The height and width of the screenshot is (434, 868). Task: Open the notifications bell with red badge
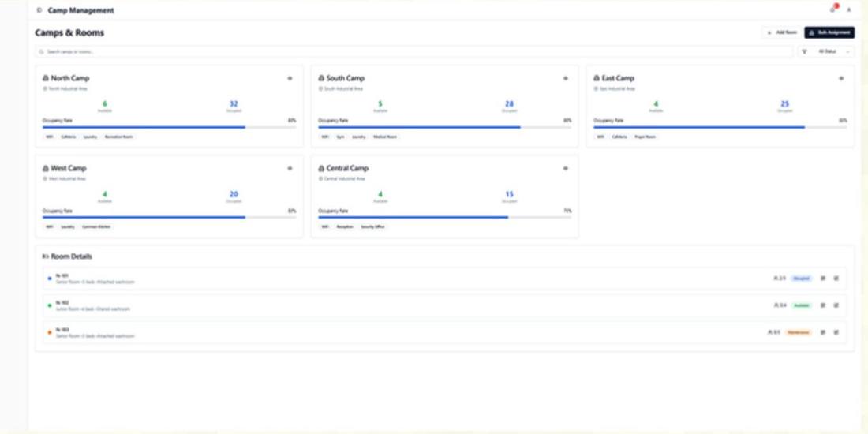click(x=833, y=9)
